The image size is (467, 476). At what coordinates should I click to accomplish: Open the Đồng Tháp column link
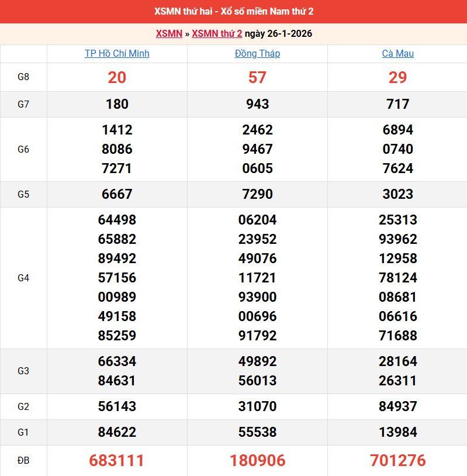coord(257,54)
